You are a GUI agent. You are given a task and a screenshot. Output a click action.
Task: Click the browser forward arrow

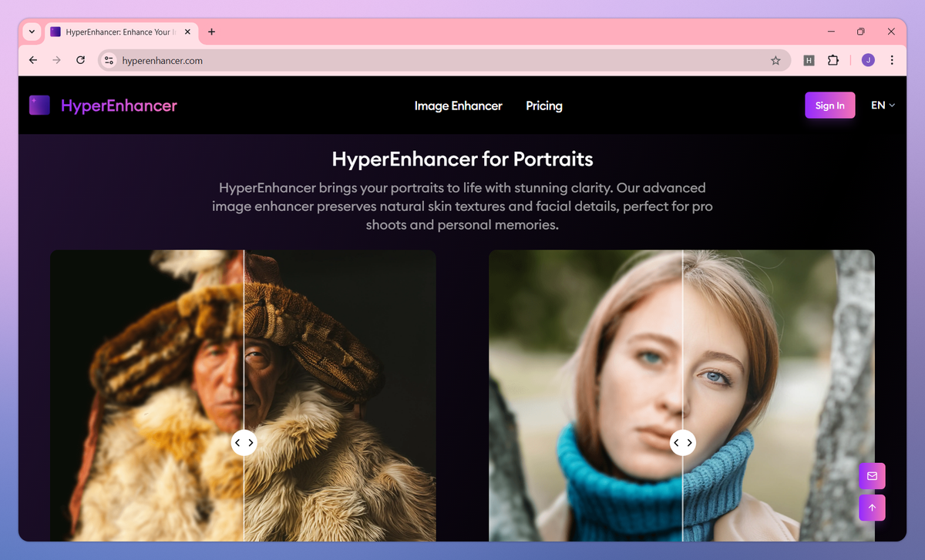[x=56, y=60]
